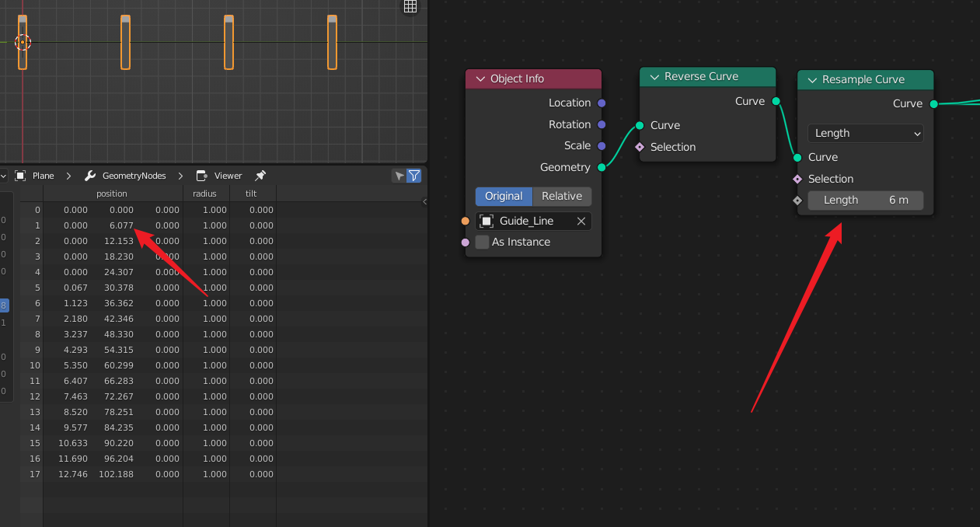Clear the Guide_Line object with X

(581, 222)
